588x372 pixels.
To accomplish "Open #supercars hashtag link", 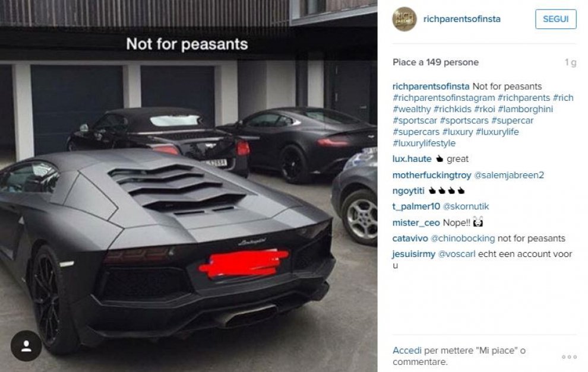I will tap(416, 132).
